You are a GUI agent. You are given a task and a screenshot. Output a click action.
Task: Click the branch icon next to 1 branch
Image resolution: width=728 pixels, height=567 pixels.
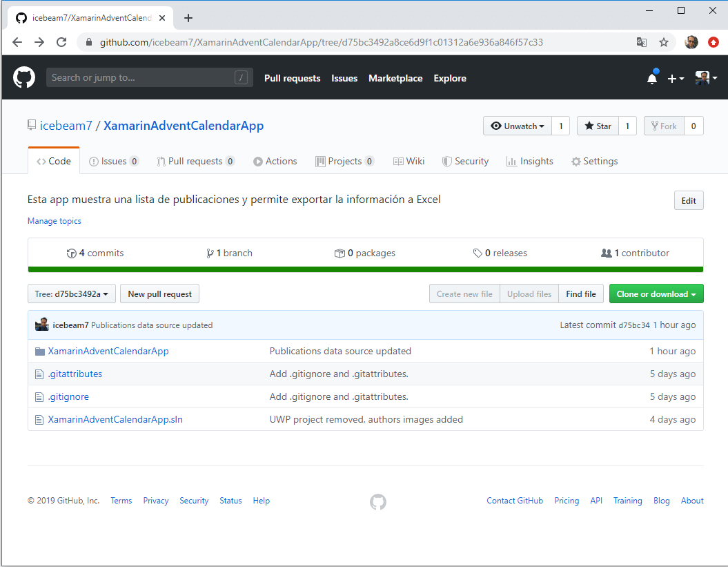click(x=211, y=253)
